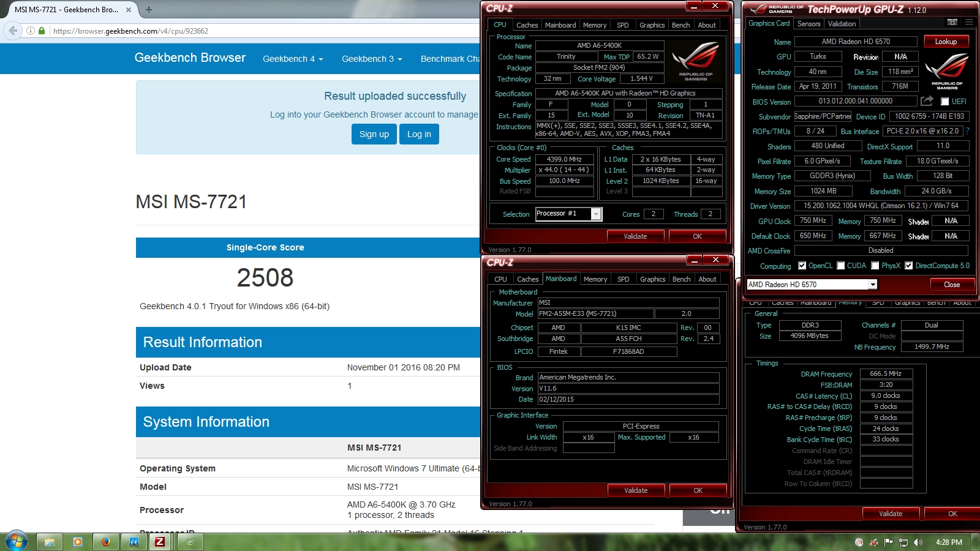980x551 pixels.
Task: Open Memory tab in upper CPU-Z window
Action: point(595,25)
